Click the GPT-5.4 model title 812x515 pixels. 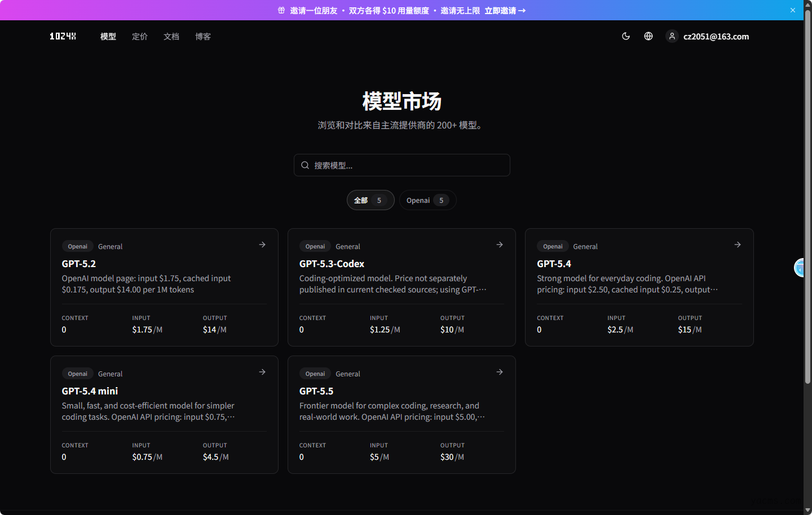tap(554, 264)
